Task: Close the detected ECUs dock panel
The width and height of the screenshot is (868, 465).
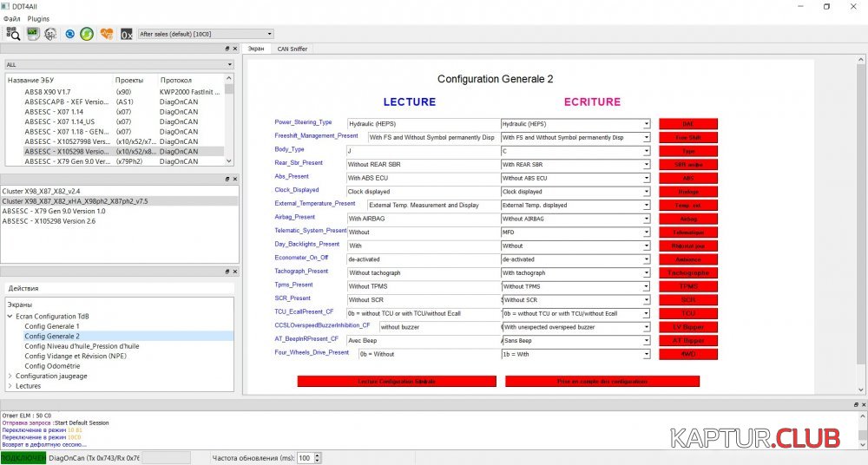Action: [x=234, y=179]
